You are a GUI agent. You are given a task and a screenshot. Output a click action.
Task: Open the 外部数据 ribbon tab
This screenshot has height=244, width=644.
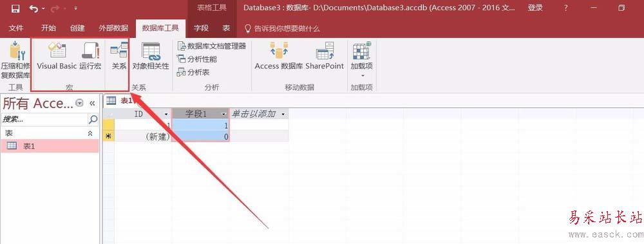click(x=113, y=28)
